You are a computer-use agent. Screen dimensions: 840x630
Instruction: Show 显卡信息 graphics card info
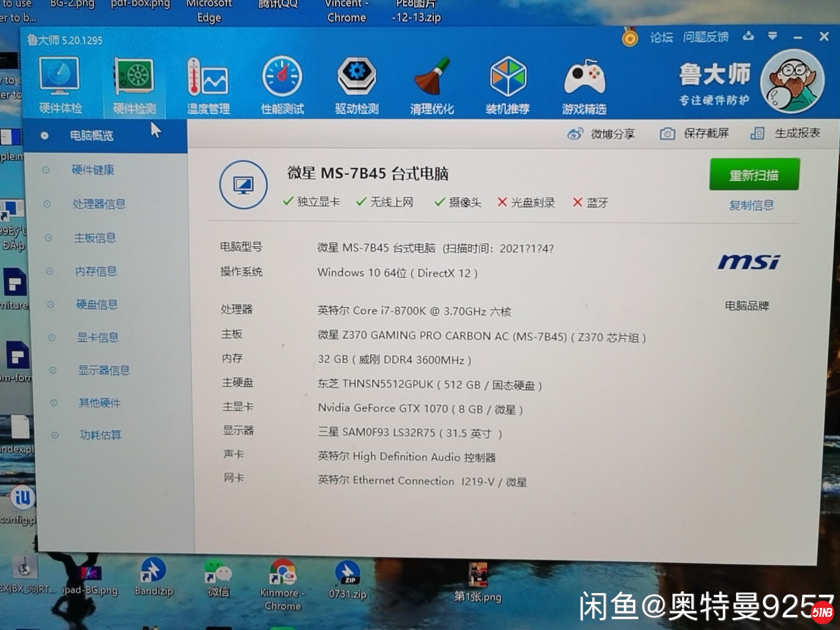98,337
